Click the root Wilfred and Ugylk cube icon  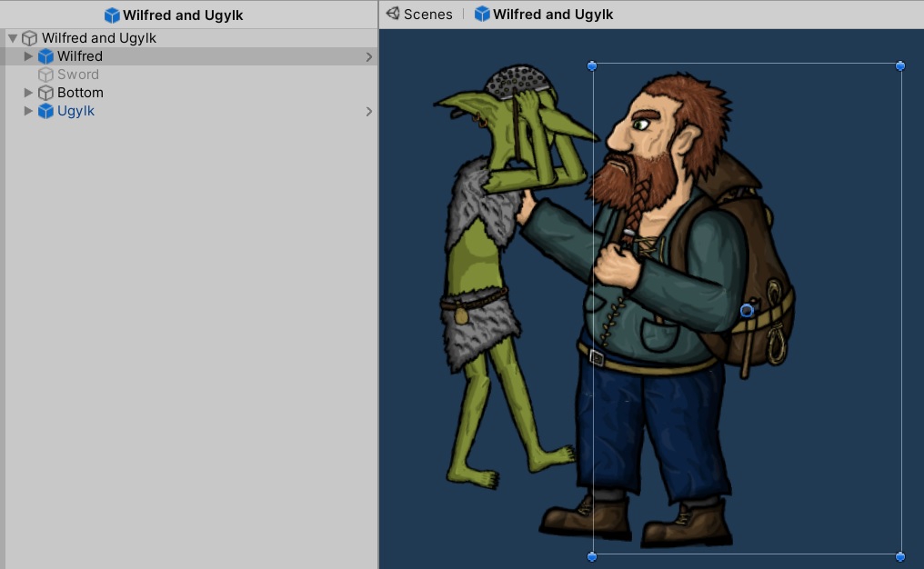click(x=29, y=38)
